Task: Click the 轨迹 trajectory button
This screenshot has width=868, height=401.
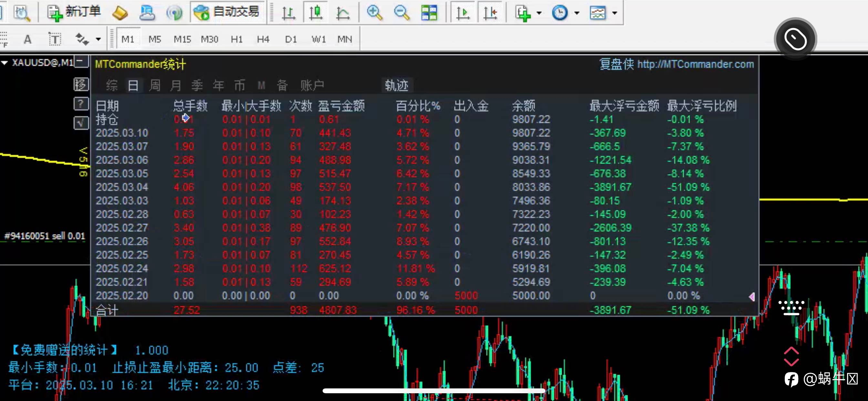Action: coord(397,85)
